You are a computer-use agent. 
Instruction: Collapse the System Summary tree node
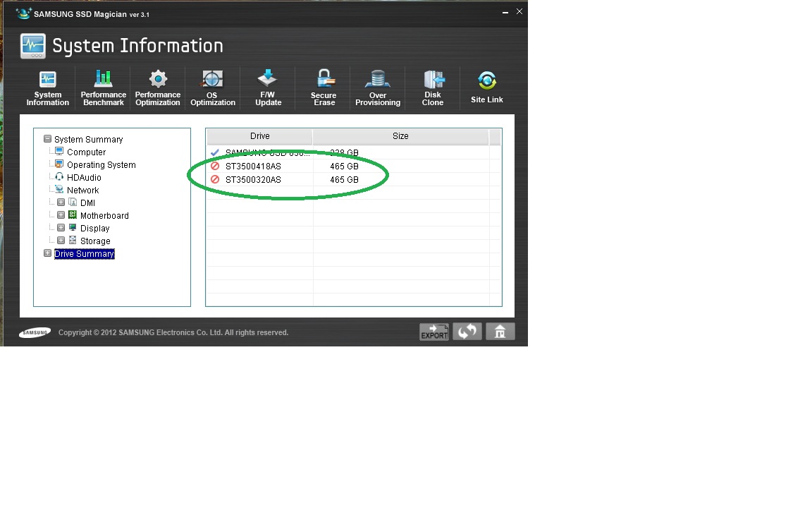point(48,139)
